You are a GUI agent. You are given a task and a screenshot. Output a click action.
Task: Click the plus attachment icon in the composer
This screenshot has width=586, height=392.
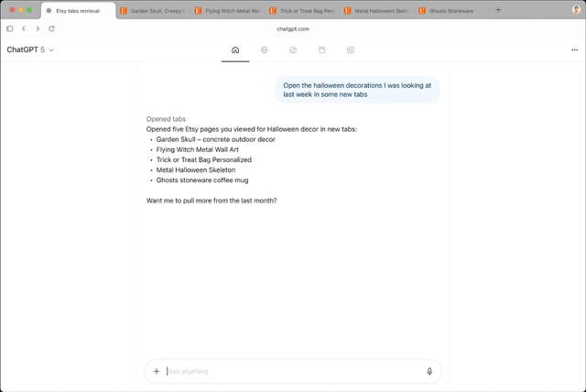click(x=157, y=371)
